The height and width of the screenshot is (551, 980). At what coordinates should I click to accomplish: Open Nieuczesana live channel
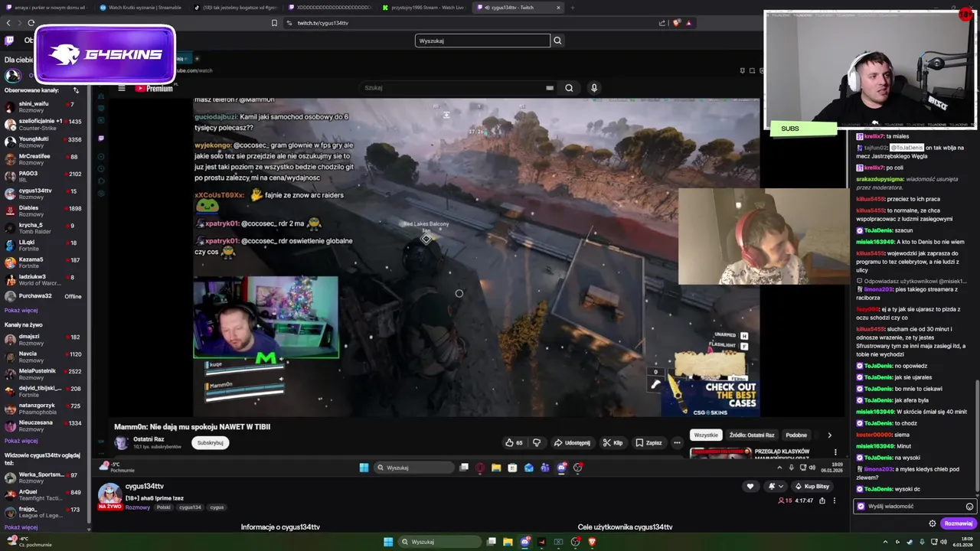[44, 425]
